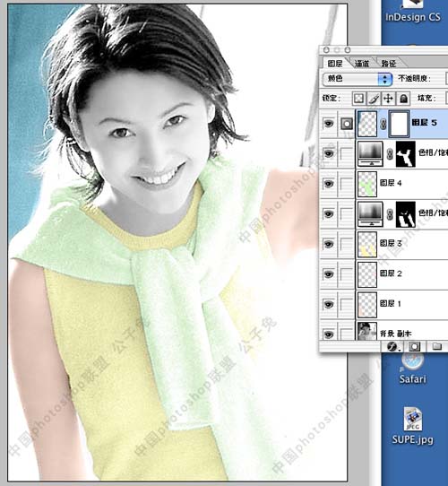The height and width of the screenshot is (486, 448).
Task: Add a layer mask using bottom icon
Action: point(415,346)
